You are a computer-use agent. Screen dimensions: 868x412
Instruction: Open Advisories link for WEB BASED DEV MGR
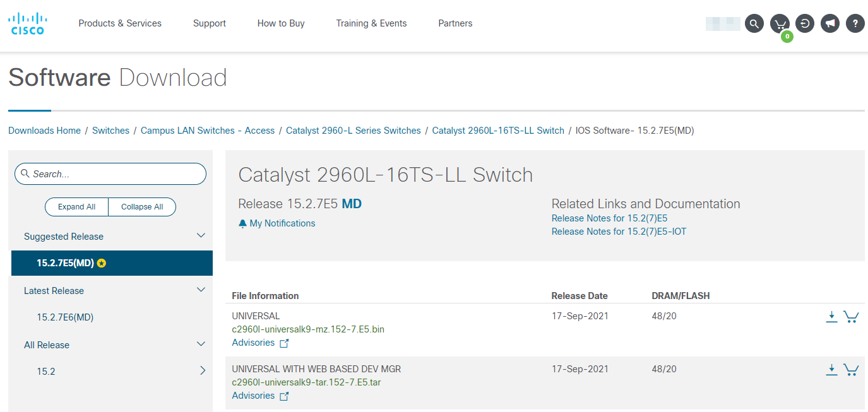coord(253,396)
